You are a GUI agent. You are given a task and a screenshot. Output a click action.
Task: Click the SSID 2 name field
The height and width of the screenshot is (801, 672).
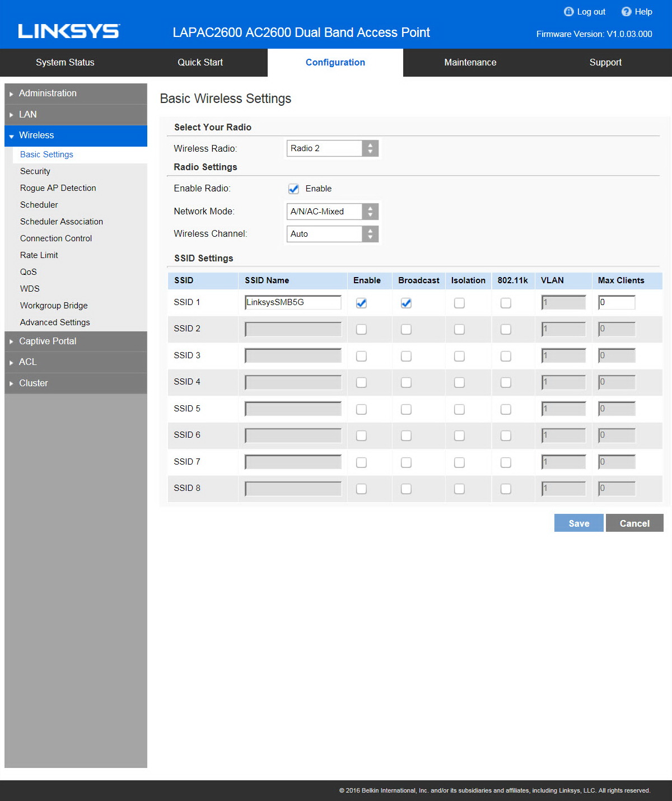293,329
